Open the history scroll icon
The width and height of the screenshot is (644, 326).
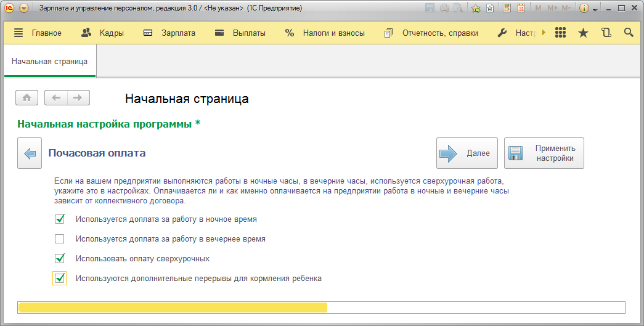606,33
